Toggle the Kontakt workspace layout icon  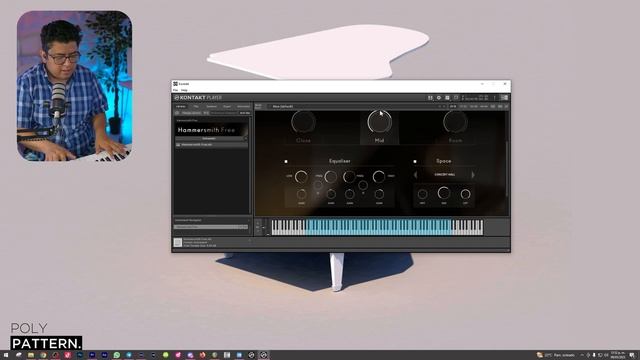tap(447, 98)
